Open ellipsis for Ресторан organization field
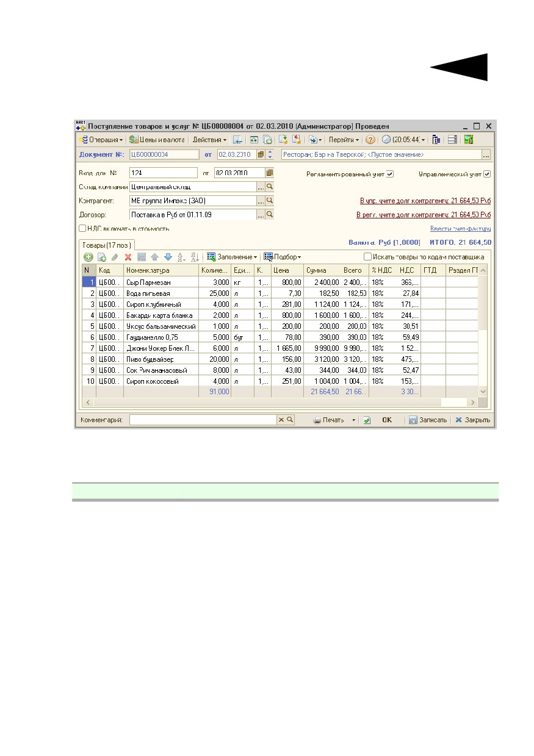Screen dimensions: 534x756 click(x=486, y=154)
